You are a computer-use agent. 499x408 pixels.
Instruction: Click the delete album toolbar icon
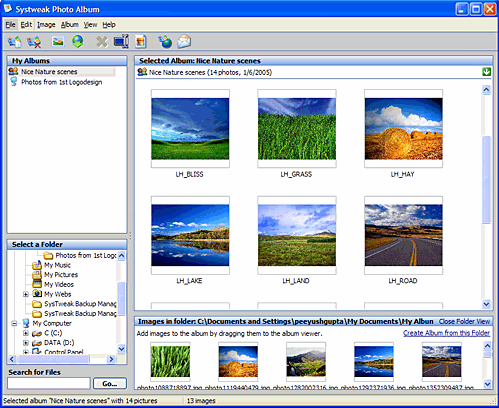(x=34, y=42)
